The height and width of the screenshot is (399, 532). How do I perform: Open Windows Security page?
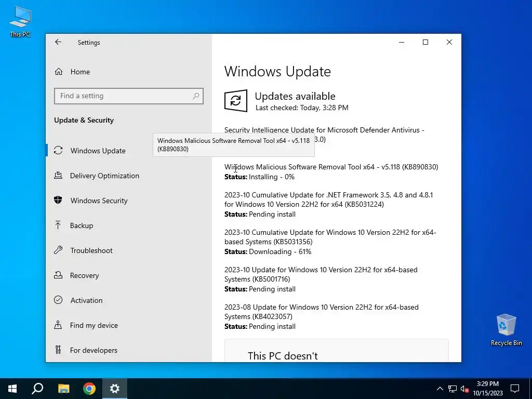click(99, 201)
